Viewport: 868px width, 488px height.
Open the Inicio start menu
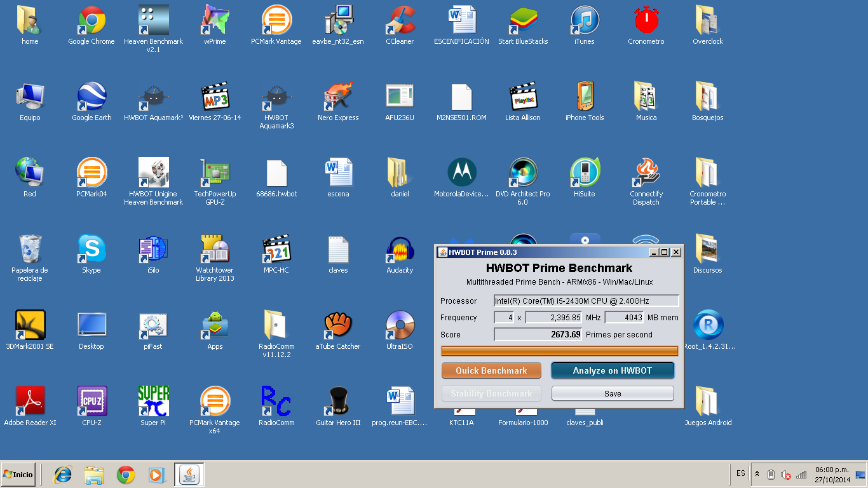click(18, 474)
